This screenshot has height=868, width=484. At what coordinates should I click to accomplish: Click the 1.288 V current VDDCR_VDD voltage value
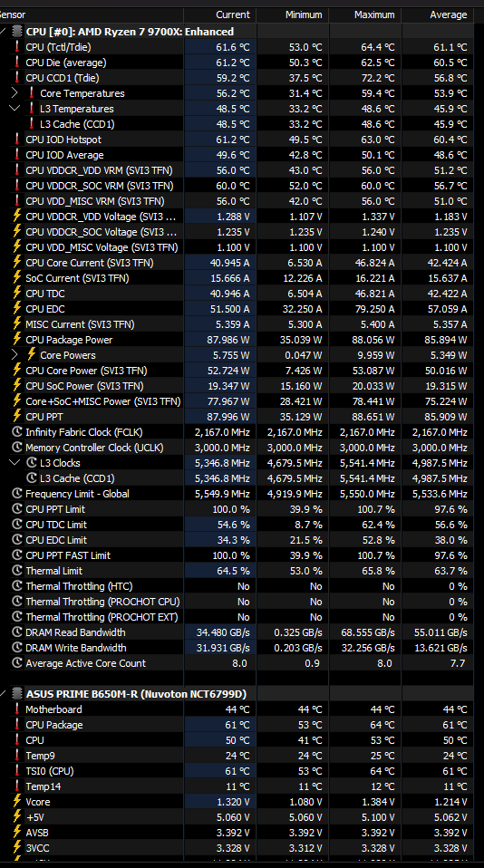tap(233, 217)
